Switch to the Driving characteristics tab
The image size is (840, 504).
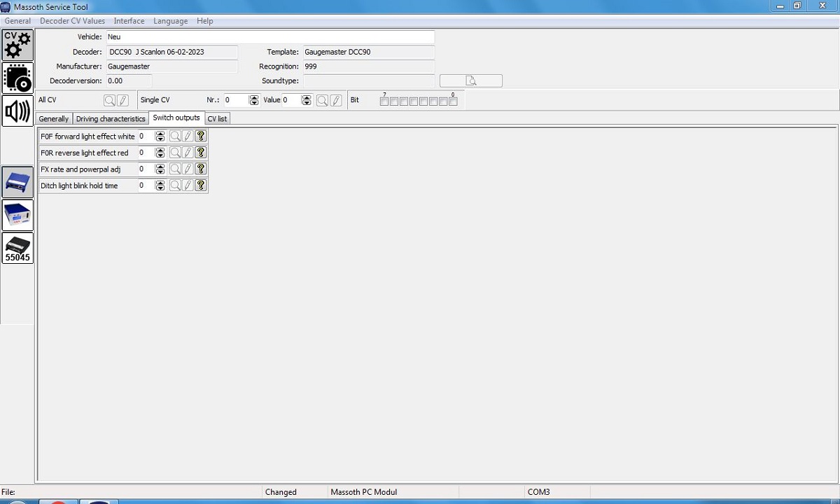click(111, 118)
